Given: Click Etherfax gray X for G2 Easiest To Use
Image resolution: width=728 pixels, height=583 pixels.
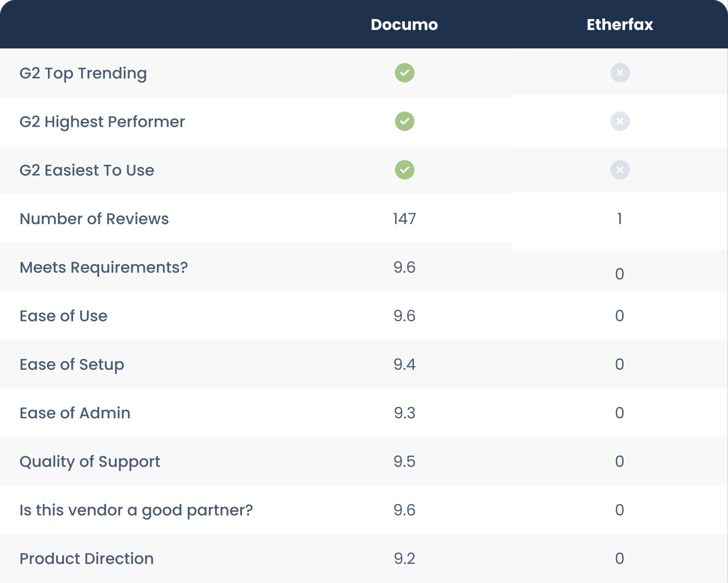Looking at the screenshot, I should click(x=620, y=169).
